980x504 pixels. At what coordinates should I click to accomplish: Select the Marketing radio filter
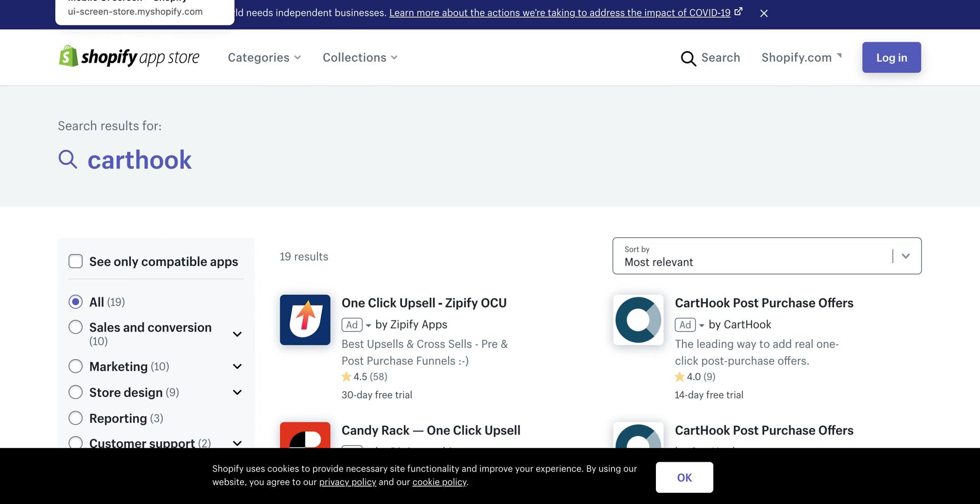pos(76,366)
